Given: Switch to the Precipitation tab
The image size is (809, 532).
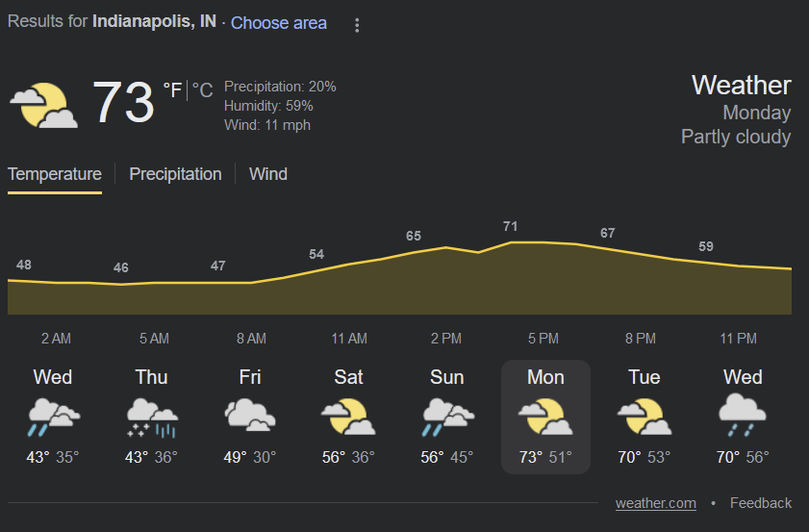Looking at the screenshot, I should tap(175, 174).
